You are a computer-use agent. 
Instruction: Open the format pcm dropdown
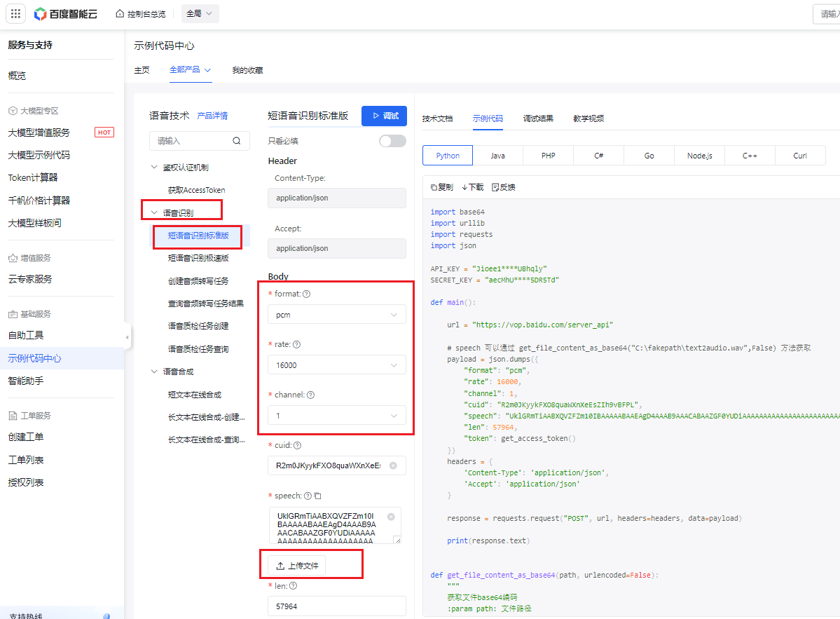pyautogui.click(x=336, y=315)
